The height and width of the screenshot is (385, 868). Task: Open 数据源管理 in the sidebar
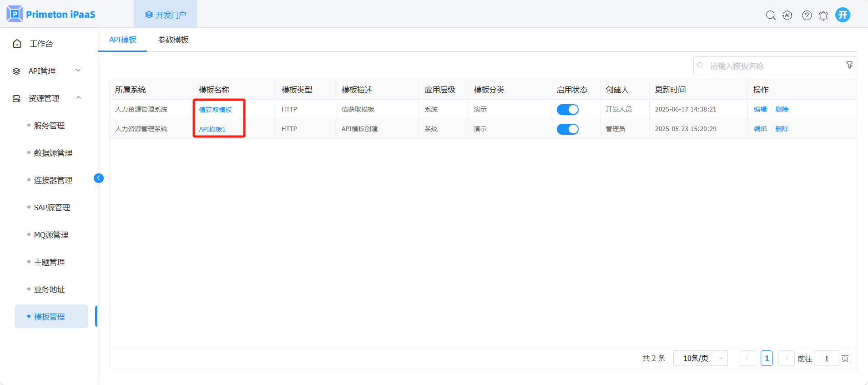click(x=53, y=153)
